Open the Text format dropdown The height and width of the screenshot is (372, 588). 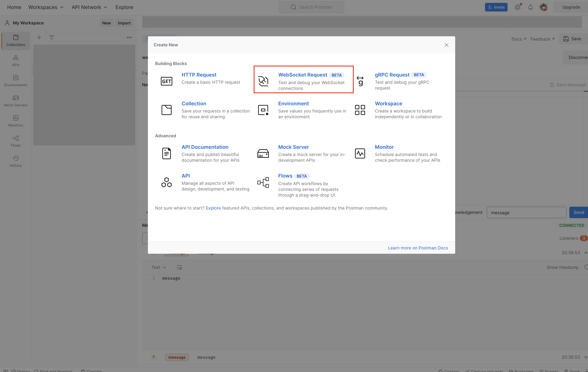[158, 267]
